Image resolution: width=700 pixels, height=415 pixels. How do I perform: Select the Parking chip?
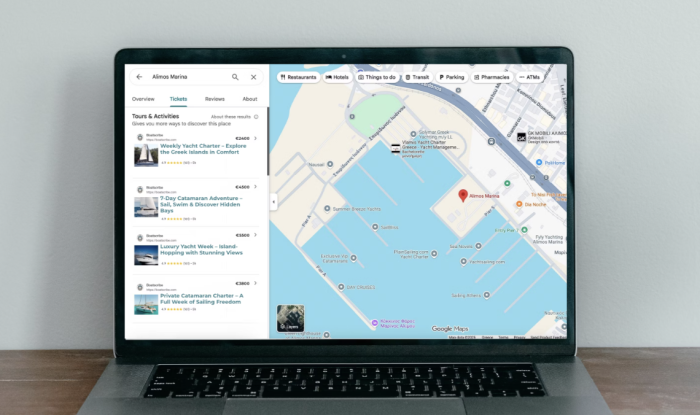[x=452, y=77]
